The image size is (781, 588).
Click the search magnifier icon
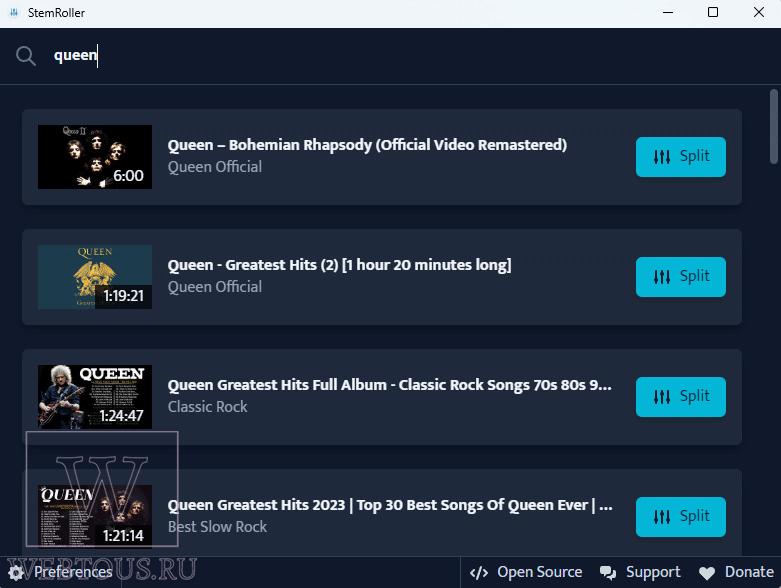point(26,56)
